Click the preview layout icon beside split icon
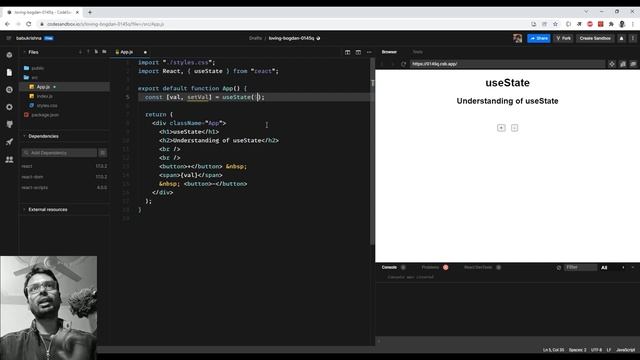 pyautogui.click(x=358, y=52)
